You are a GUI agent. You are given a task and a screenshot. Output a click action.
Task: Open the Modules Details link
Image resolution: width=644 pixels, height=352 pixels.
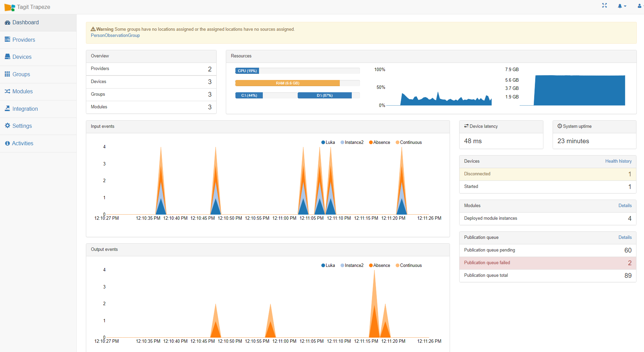pos(625,206)
